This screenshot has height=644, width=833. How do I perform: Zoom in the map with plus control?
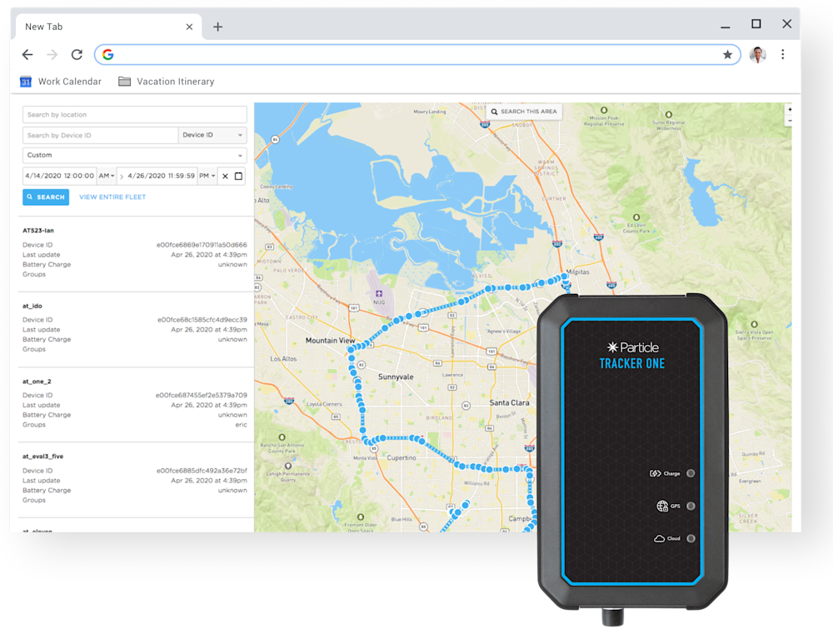click(790, 109)
